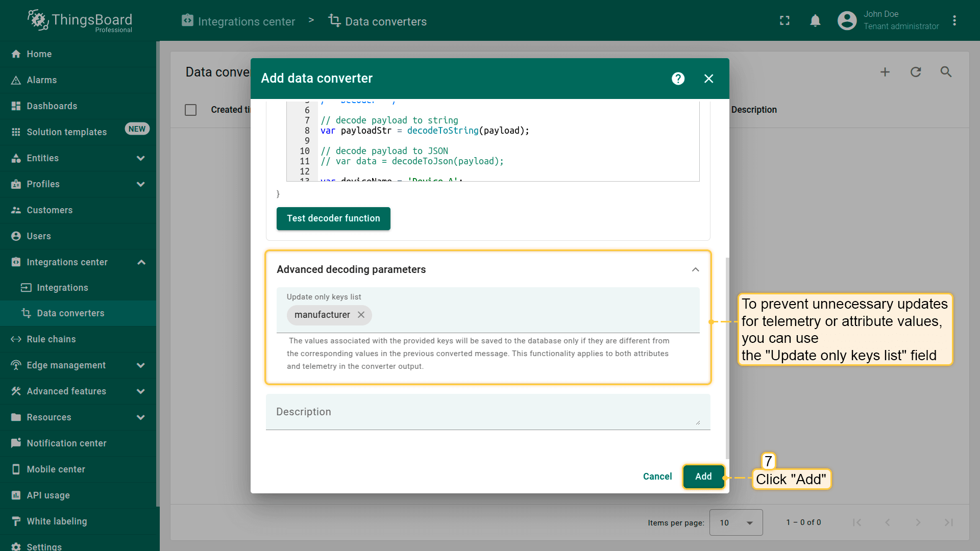
Task: Toggle fullscreen mode icon in header
Action: click(785, 20)
